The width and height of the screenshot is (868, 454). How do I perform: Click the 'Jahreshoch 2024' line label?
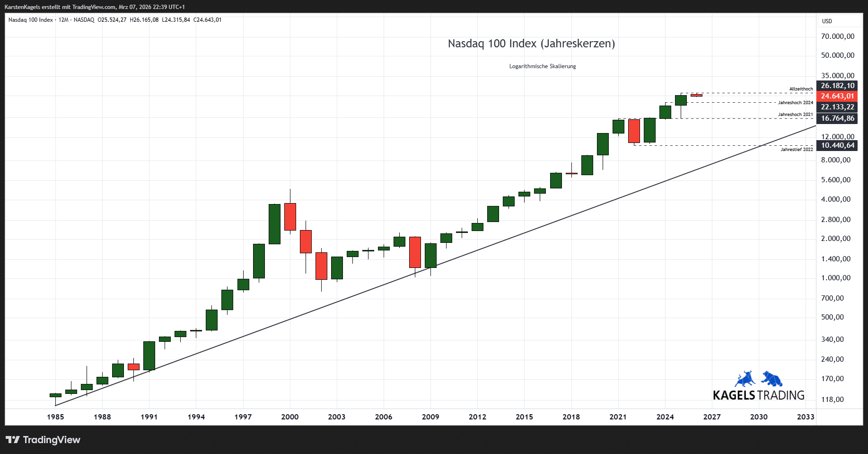[x=795, y=103]
